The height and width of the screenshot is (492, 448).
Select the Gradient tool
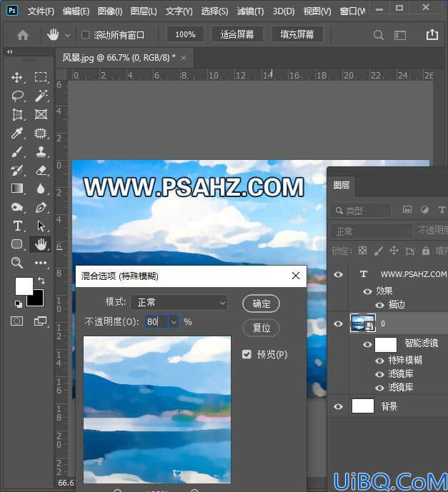[x=17, y=189]
